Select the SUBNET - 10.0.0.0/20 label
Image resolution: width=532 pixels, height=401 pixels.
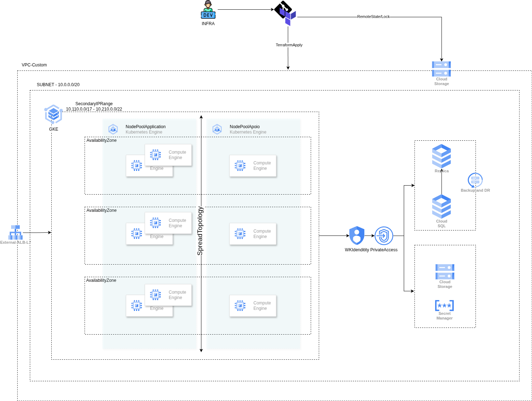58,85
